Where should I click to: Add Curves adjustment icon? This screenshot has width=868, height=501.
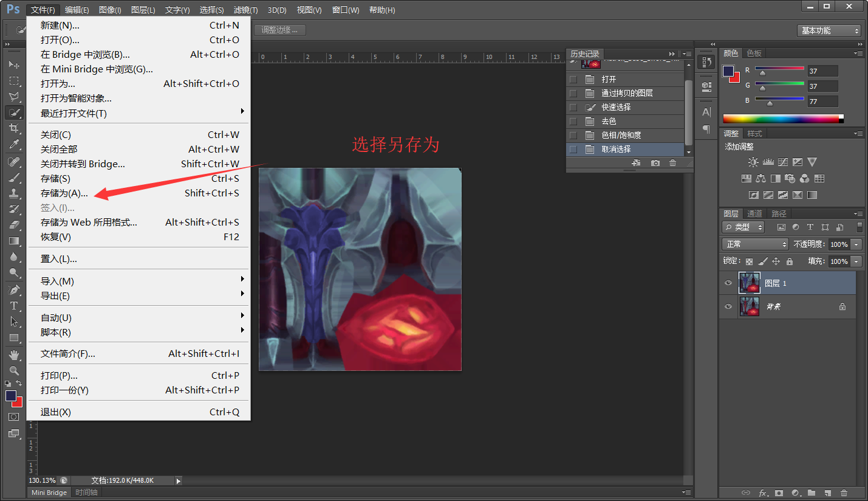pos(783,162)
